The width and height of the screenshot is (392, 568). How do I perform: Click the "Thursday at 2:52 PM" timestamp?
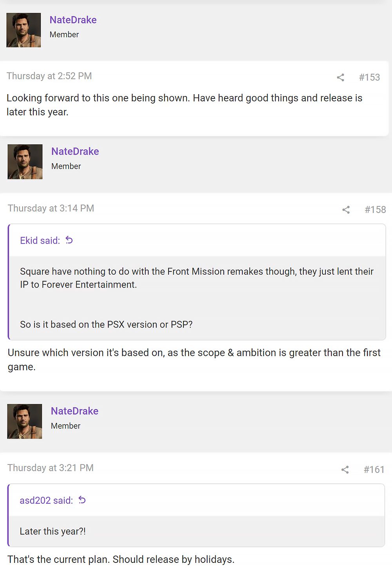[49, 76]
